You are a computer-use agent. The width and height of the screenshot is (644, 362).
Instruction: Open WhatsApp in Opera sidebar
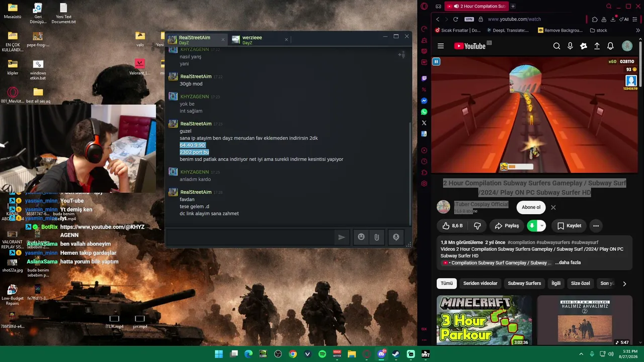coord(424,112)
